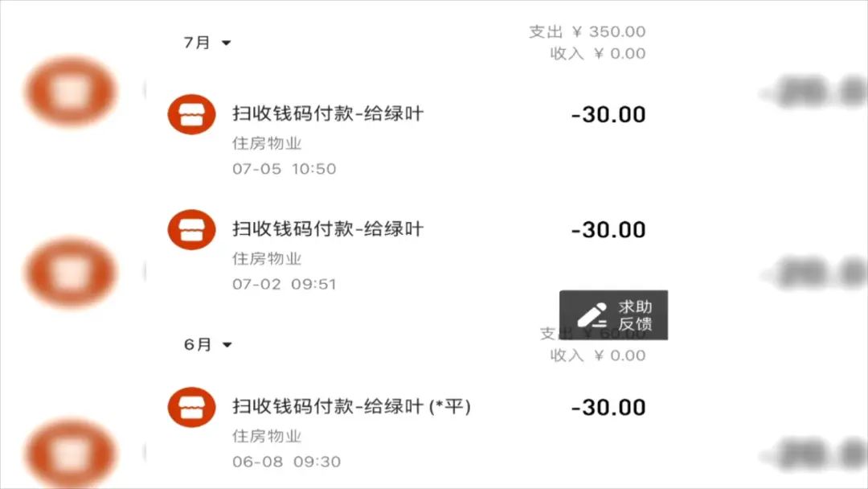Image resolution: width=868 pixels, height=489 pixels.
Task: Click the June 收入 ¥ 0.00 summary
Action: [598, 355]
